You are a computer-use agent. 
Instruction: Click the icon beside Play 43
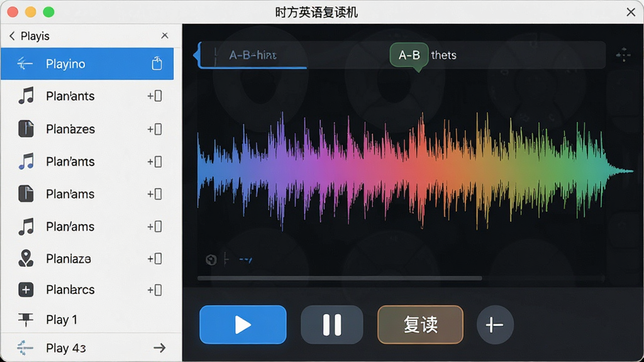[25, 348]
